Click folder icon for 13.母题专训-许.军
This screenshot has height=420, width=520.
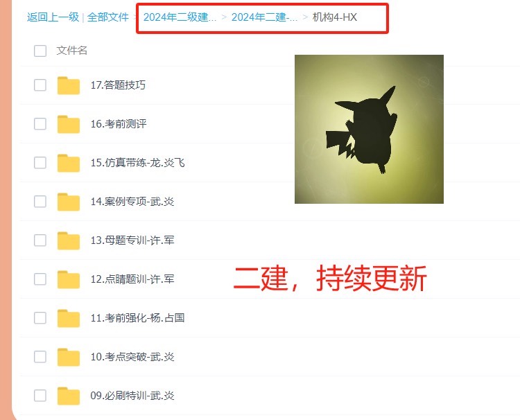69,240
